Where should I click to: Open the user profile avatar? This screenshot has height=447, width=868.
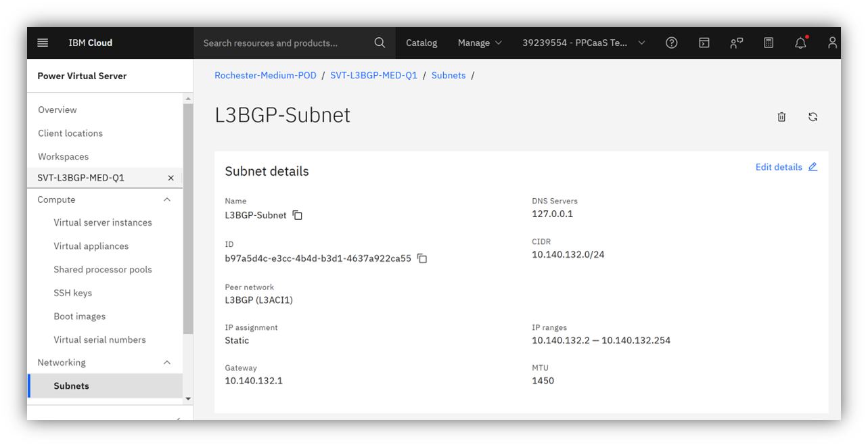coord(832,43)
